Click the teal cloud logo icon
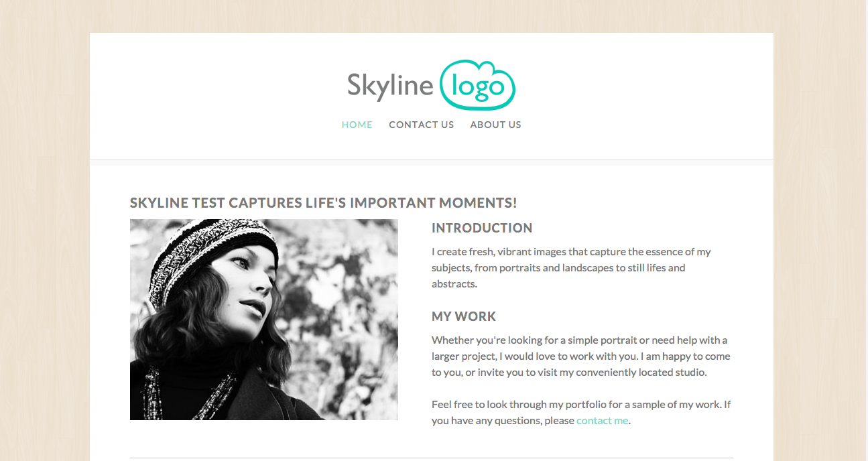The width and height of the screenshot is (868, 461). [x=478, y=85]
